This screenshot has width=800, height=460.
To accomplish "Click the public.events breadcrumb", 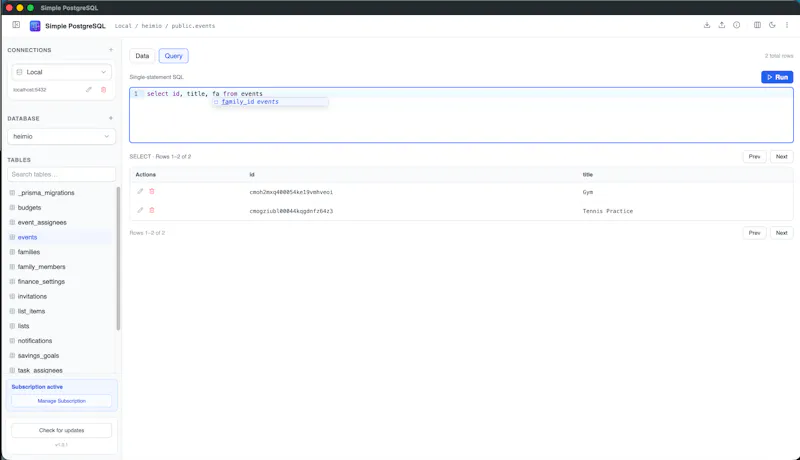I will point(193,26).
